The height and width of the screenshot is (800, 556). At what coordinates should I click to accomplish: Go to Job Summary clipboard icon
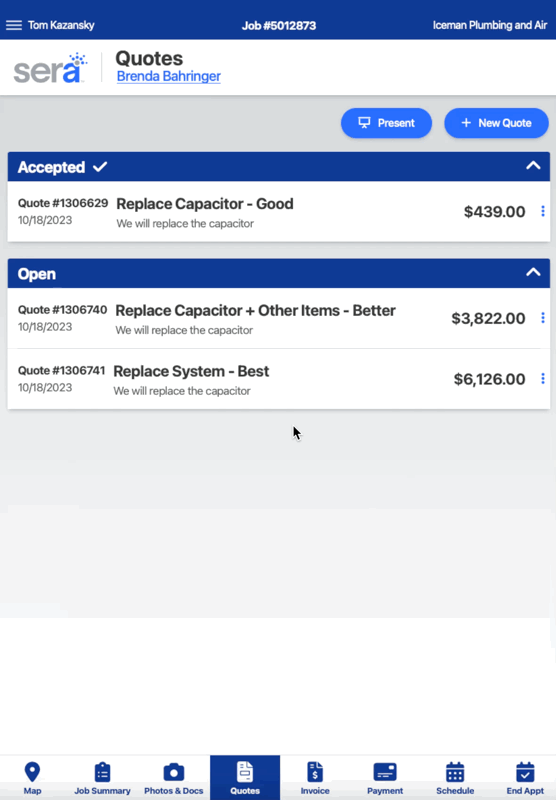click(103, 772)
